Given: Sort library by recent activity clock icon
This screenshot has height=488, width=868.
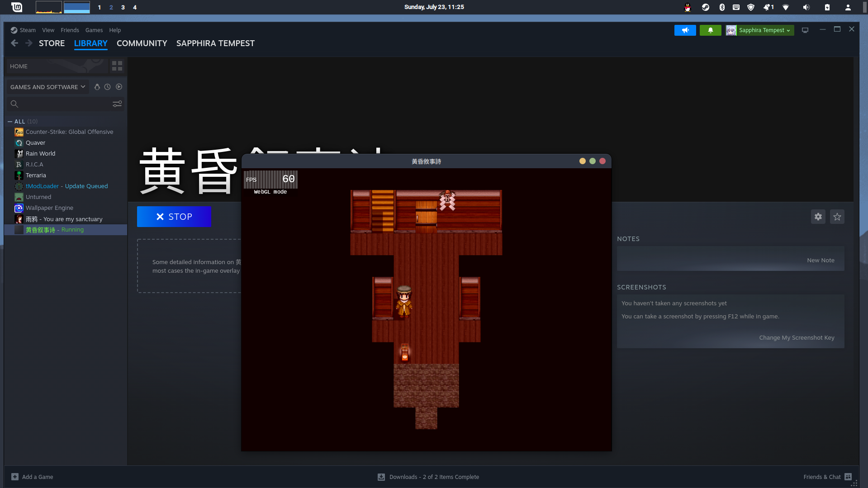Looking at the screenshot, I should click(108, 87).
